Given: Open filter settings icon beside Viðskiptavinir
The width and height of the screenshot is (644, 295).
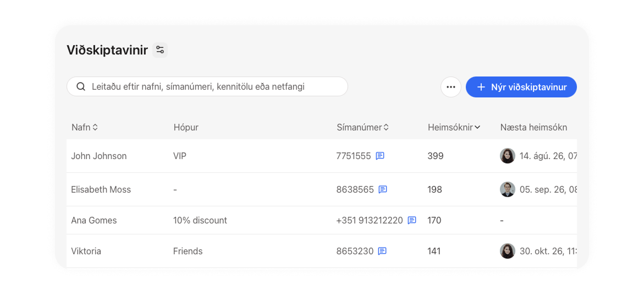Looking at the screenshot, I should point(160,50).
